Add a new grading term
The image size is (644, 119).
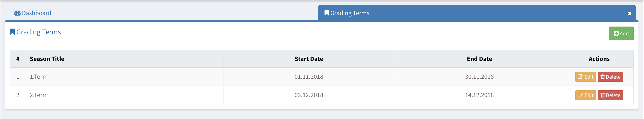pos(621,33)
